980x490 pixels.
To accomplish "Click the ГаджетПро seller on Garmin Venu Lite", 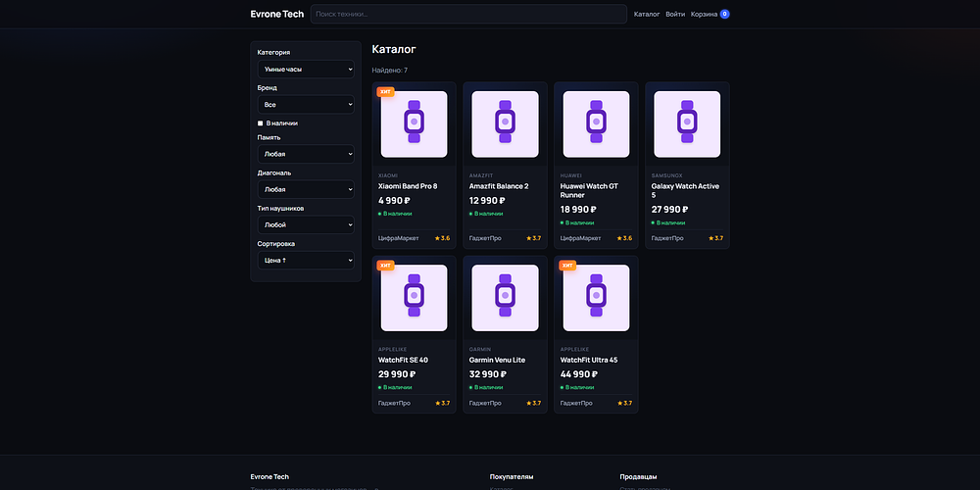I will (485, 403).
